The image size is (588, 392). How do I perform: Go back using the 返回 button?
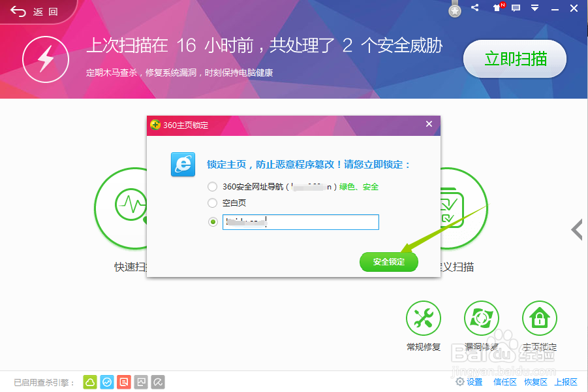click(x=34, y=12)
